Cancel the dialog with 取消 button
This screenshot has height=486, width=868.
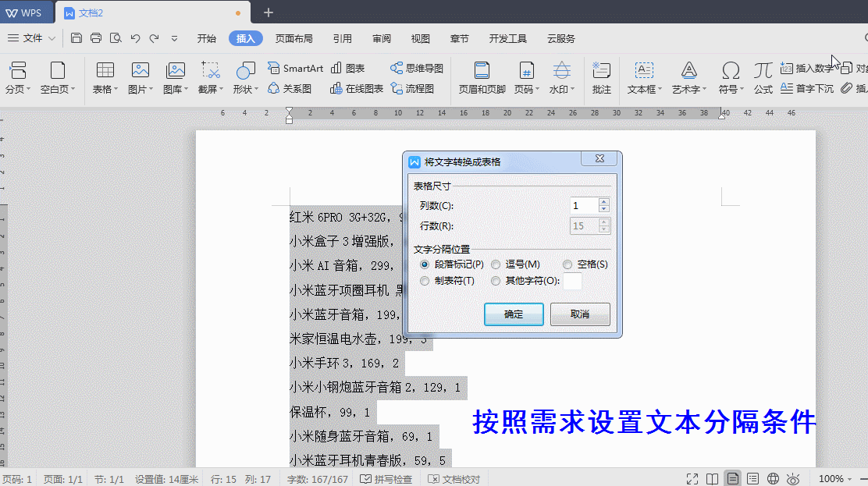pos(580,314)
